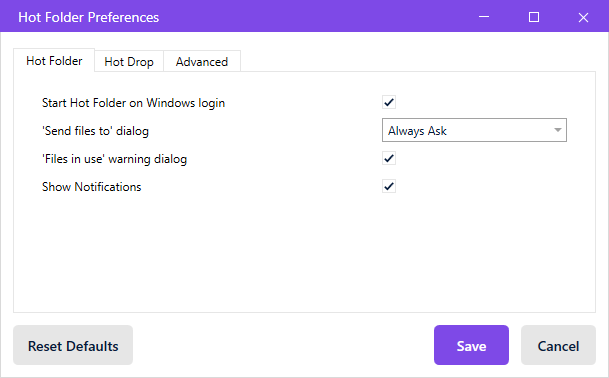Click the Hot Folder Preferences title text
Image resolution: width=609 pixels, height=378 pixels.
pos(89,17)
